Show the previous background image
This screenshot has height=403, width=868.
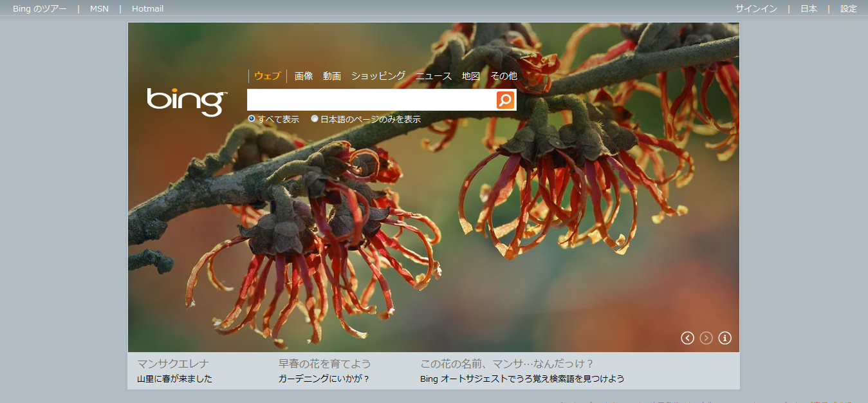tap(687, 338)
